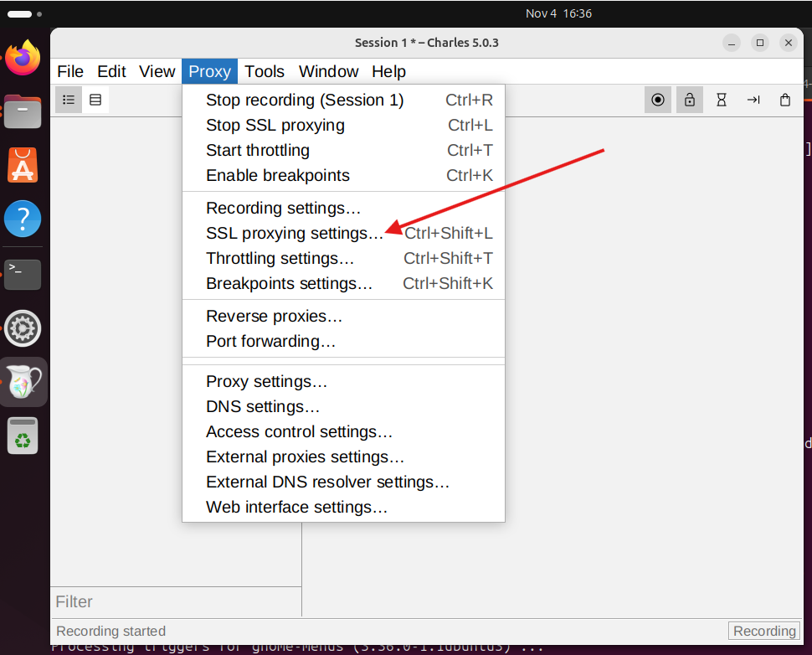The width and height of the screenshot is (812, 655).
Task: Open the Tools menu
Action: pyautogui.click(x=265, y=72)
